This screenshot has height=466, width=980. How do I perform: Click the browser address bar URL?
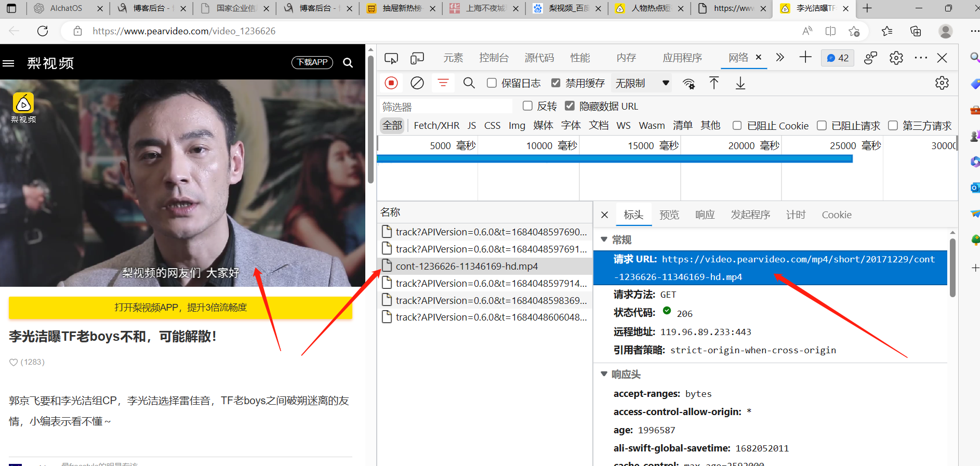(184, 31)
